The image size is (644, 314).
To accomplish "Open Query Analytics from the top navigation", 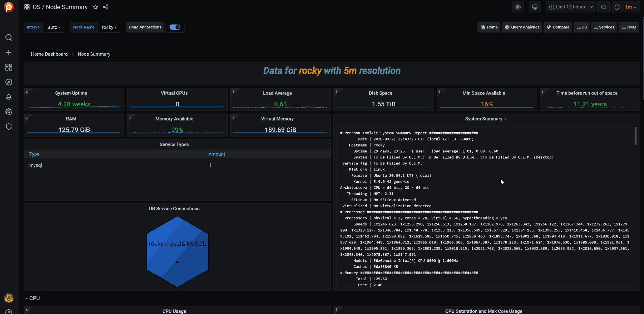I will 522,27.
